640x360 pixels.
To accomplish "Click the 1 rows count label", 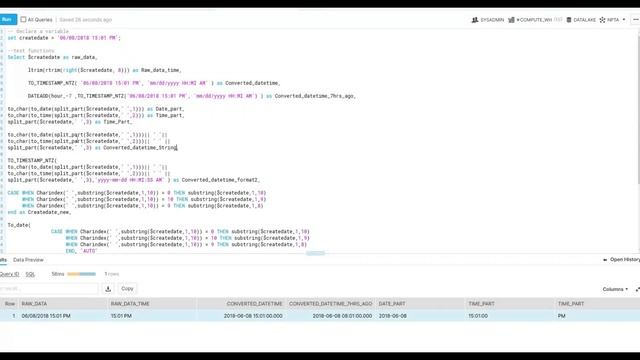I will click(x=111, y=274).
